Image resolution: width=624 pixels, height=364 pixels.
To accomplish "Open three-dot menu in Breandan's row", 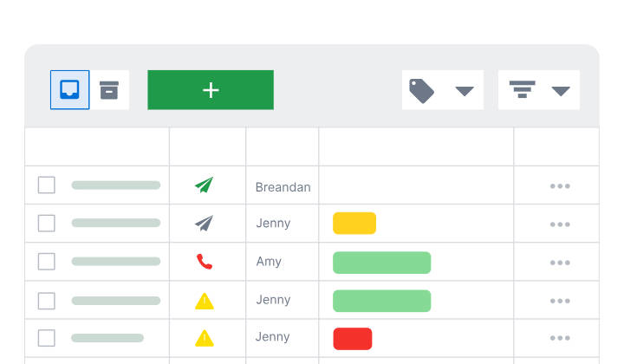I will click(560, 185).
